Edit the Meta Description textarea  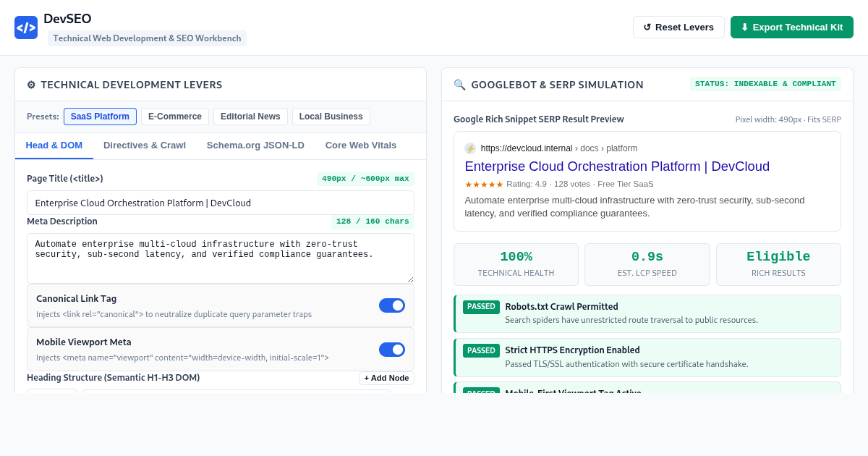[x=221, y=258]
